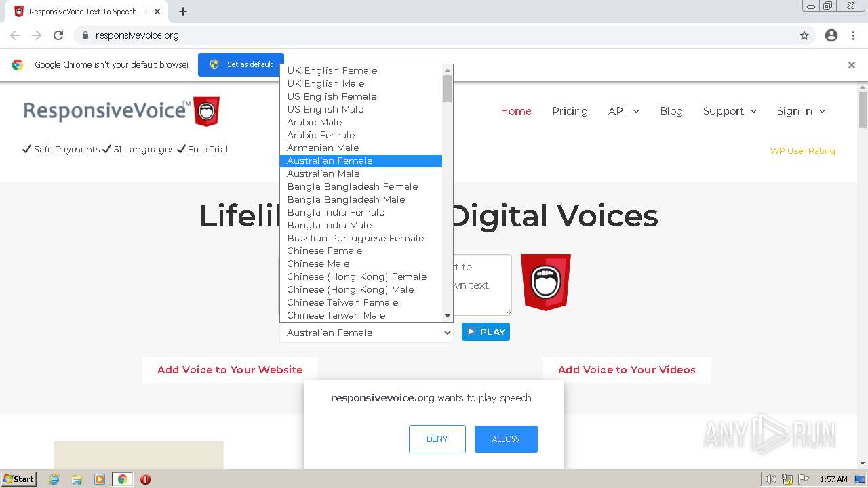The height and width of the screenshot is (488, 868).
Task: Select Bangla India Male
Action: 361,225
